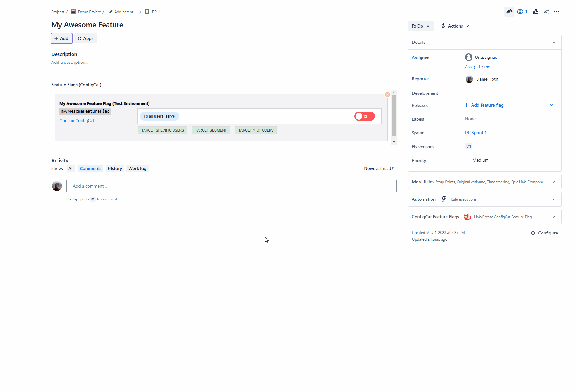Click the Assign to me link
The image size is (576, 392).
477,67
